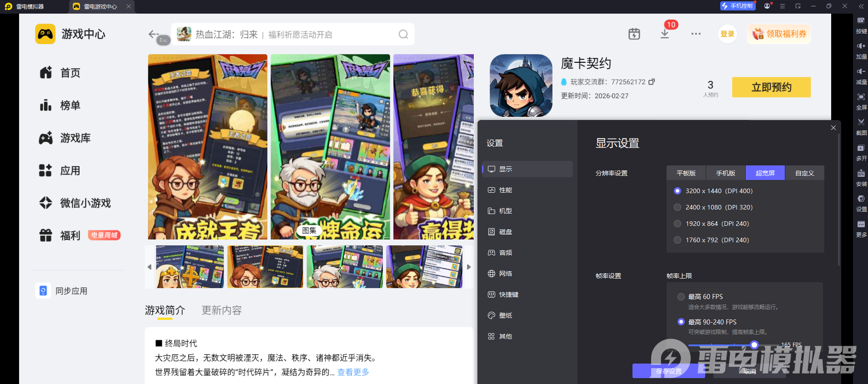868x384 pixels.
Task: Click the FPS slider handle at 165 FPS
Action: pyautogui.click(x=754, y=345)
